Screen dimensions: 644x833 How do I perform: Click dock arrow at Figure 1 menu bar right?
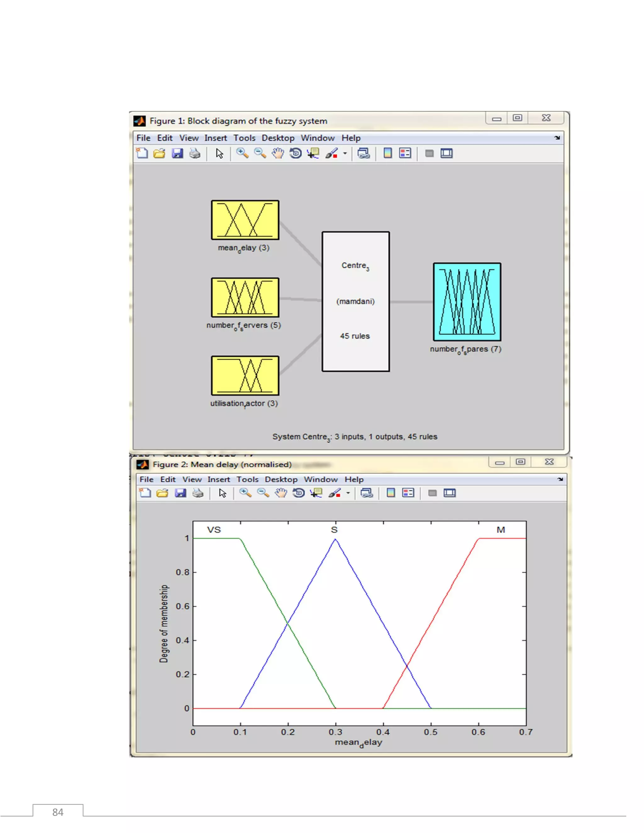point(557,138)
